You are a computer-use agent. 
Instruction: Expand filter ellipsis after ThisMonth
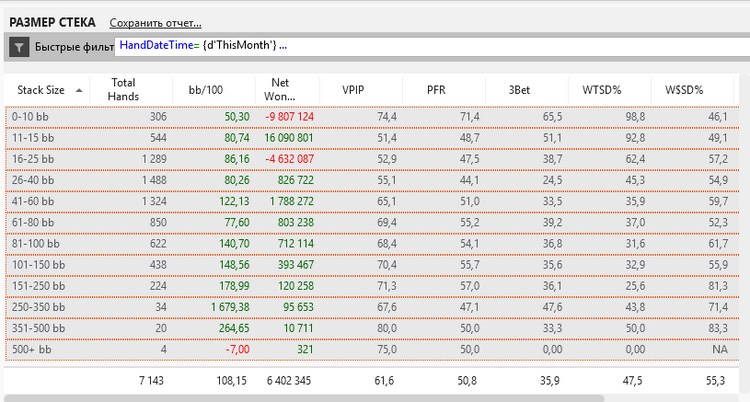point(283,45)
